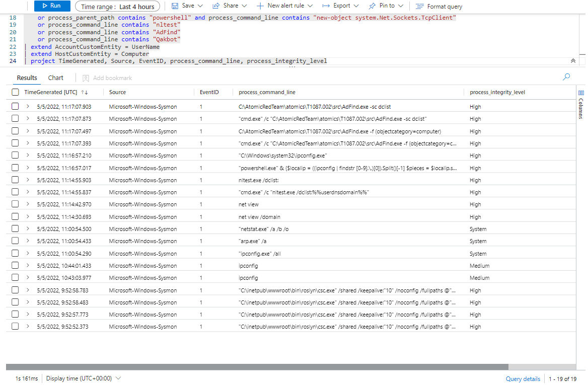588x385 pixels.
Task: Click the horizontal scrollbar below results
Action: pyautogui.click(x=257, y=367)
